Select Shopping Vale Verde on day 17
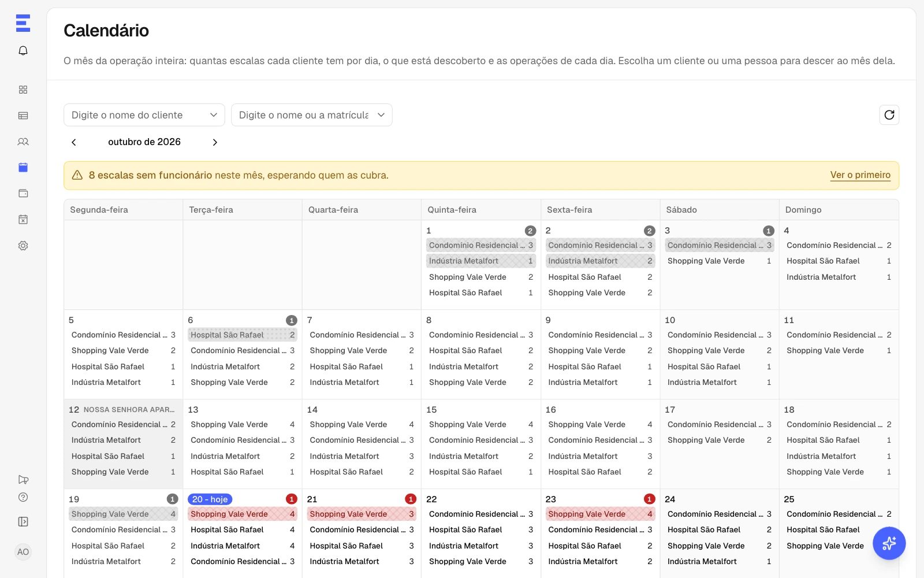The width and height of the screenshot is (924, 578). tap(720, 440)
